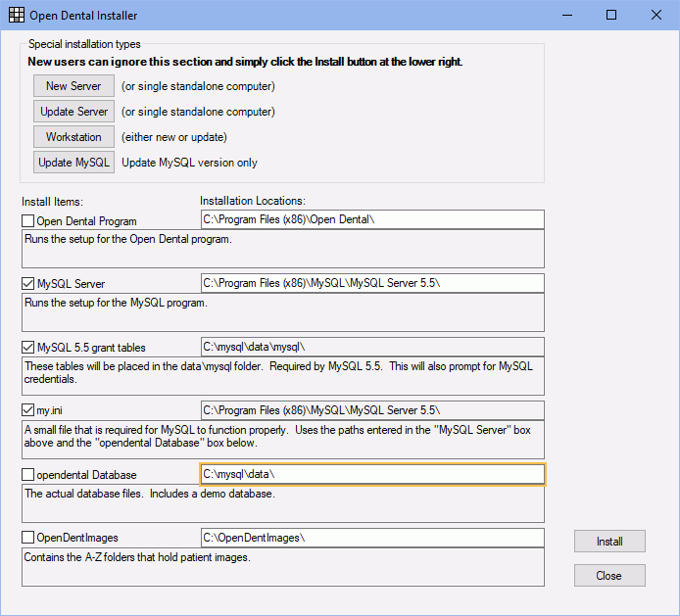Maximize the installer window
The height and width of the screenshot is (616, 680).
[x=611, y=16]
